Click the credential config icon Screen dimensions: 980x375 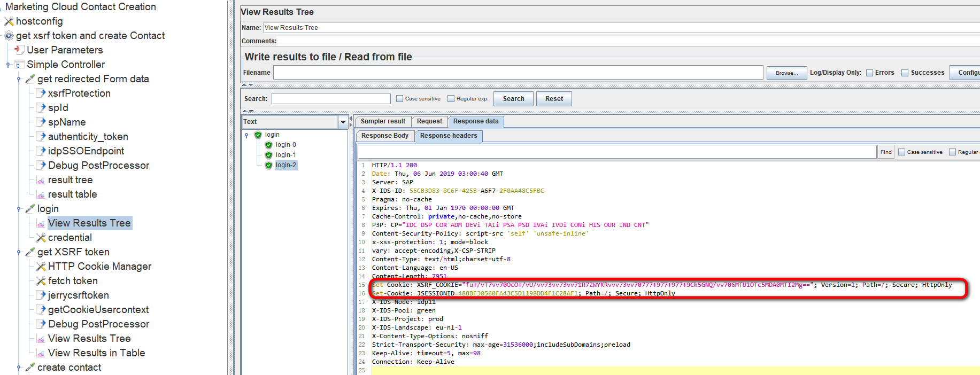[41, 238]
